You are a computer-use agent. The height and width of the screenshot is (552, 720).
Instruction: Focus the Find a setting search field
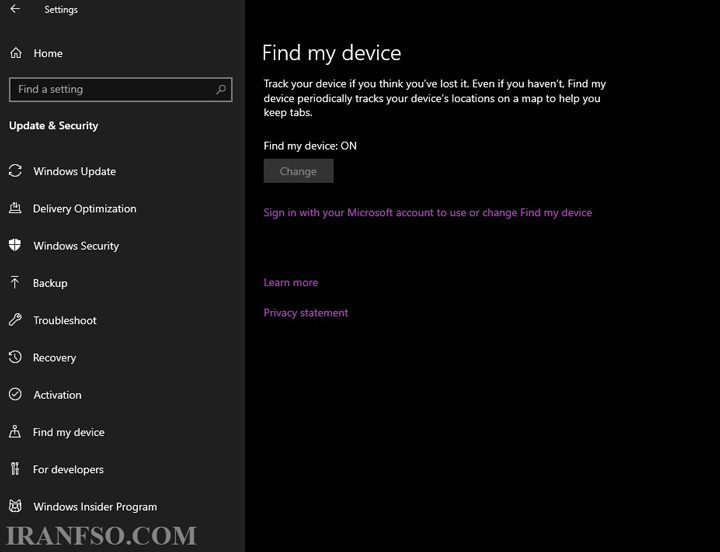tap(120, 89)
